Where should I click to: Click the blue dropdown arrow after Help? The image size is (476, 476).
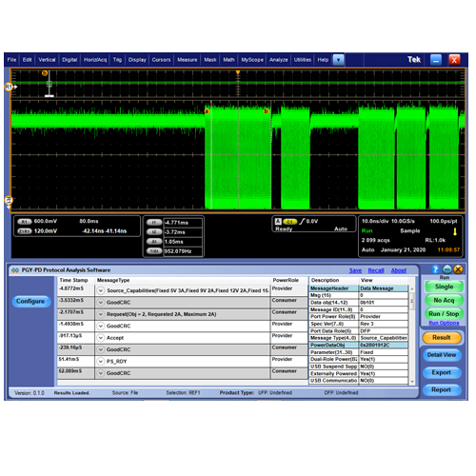click(x=339, y=60)
